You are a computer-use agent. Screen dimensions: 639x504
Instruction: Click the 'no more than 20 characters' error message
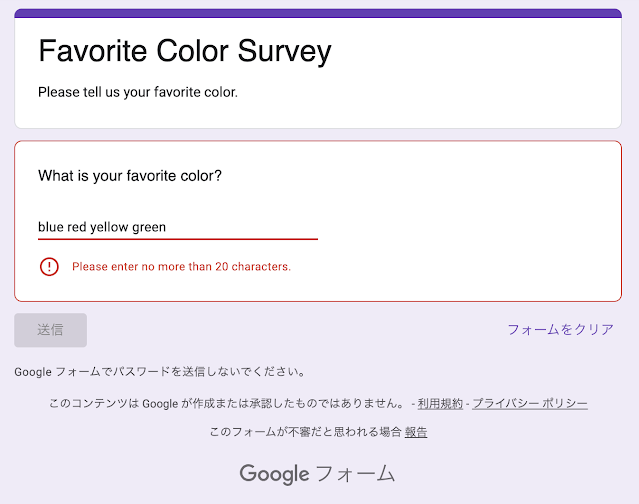click(181, 267)
